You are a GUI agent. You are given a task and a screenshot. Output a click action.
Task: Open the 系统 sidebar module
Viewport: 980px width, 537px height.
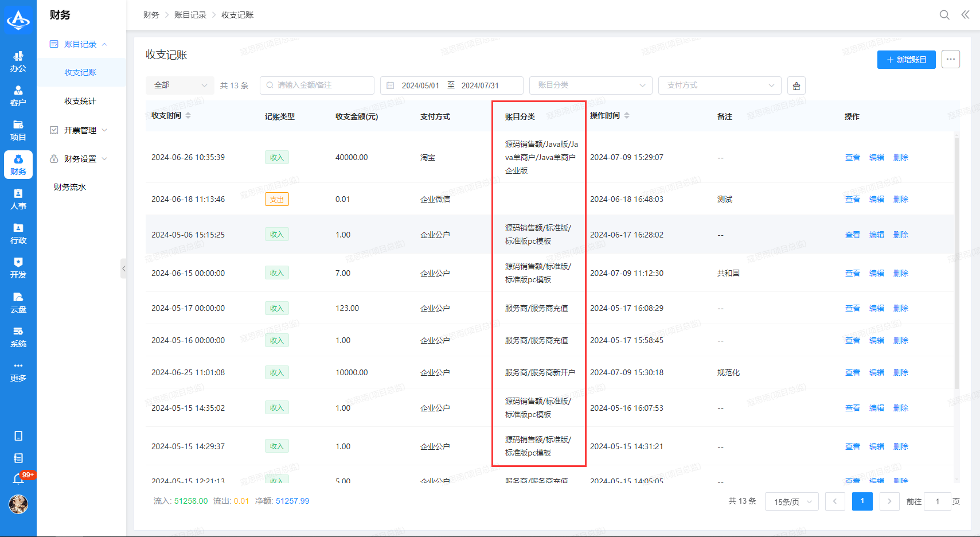coord(18,337)
